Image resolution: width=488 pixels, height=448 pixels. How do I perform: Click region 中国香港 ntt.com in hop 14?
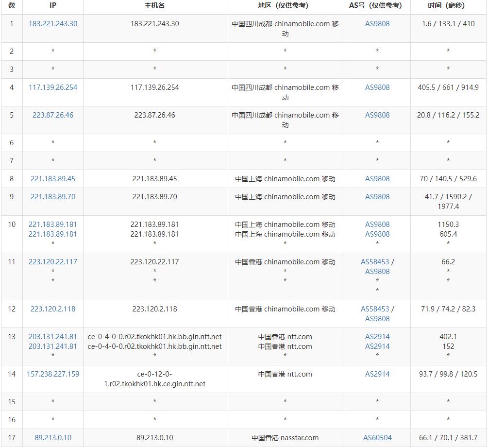(285, 374)
